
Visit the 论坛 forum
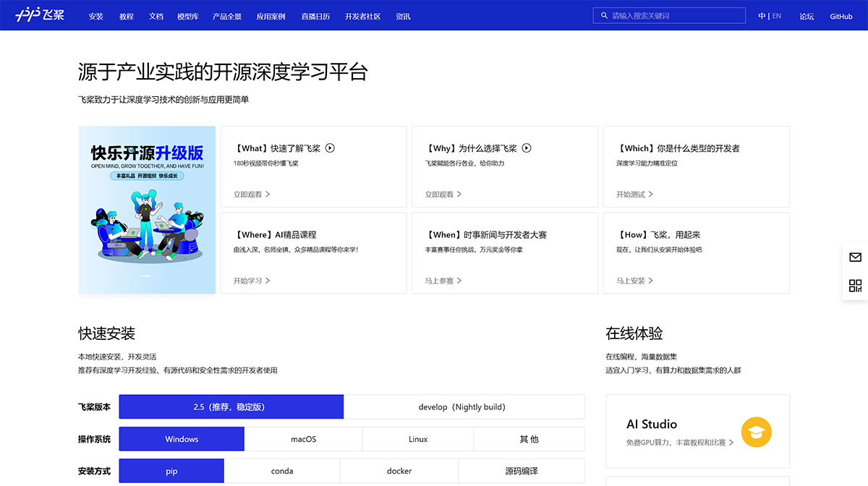[807, 16]
